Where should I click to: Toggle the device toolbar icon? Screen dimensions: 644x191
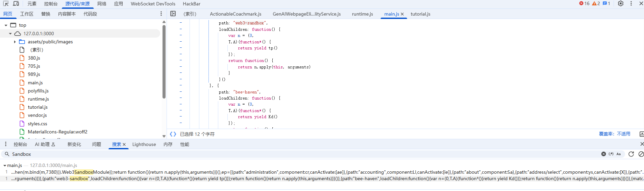pos(16,3)
